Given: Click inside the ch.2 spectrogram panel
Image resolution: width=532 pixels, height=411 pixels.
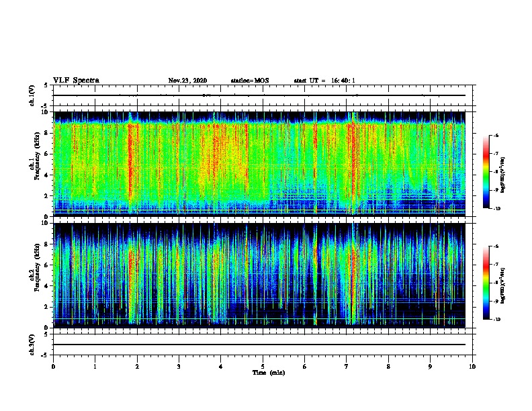Looking at the screenshot, I should click(x=259, y=275).
